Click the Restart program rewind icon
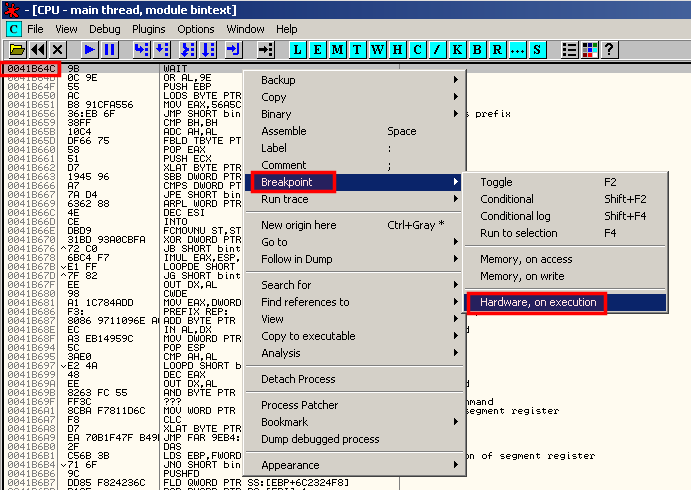 pyautogui.click(x=38, y=49)
